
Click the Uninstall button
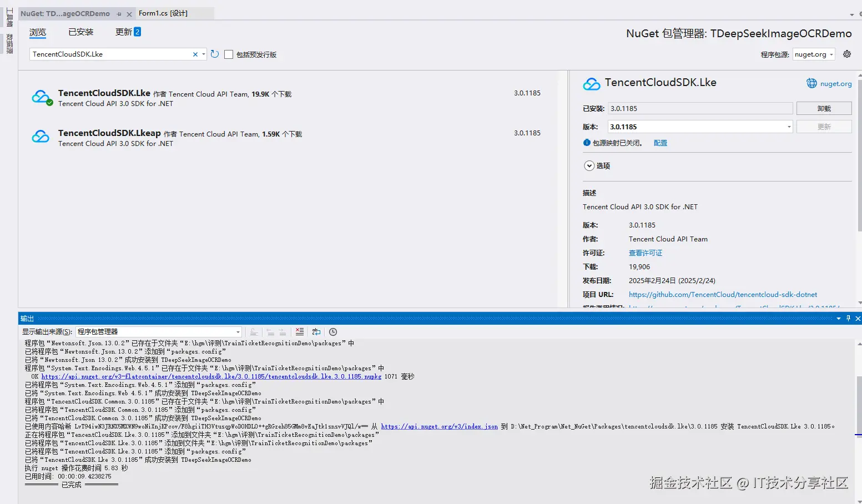(824, 108)
